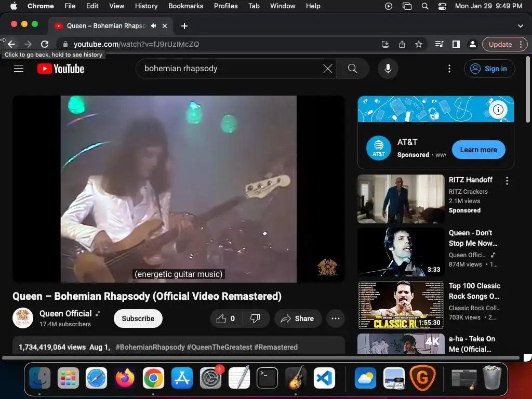Go to the YouTube home logo
The height and width of the screenshot is (399, 532).
point(61,69)
